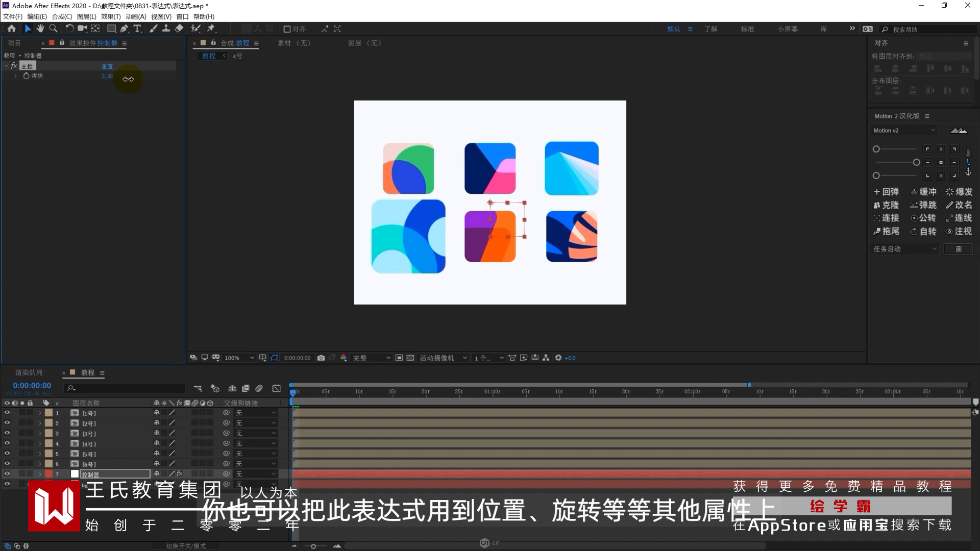Click the 重置 reset link for 主控
The width and height of the screenshot is (980, 551).
pos(107,66)
